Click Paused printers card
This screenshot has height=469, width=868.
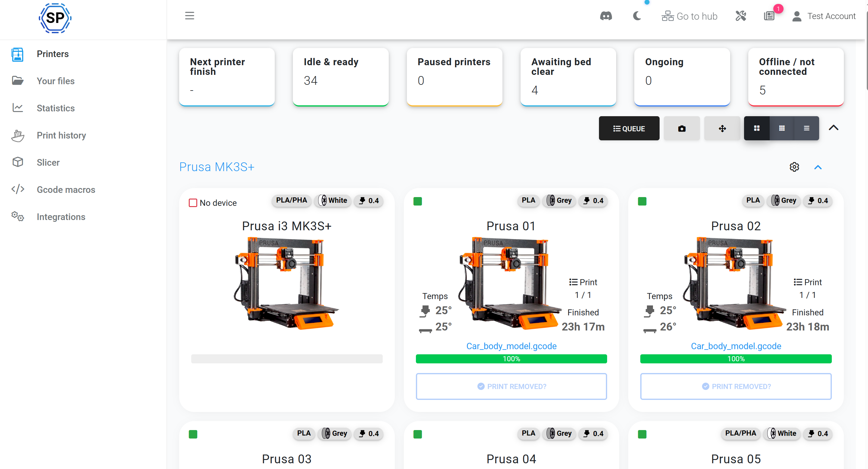pos(454,77)
